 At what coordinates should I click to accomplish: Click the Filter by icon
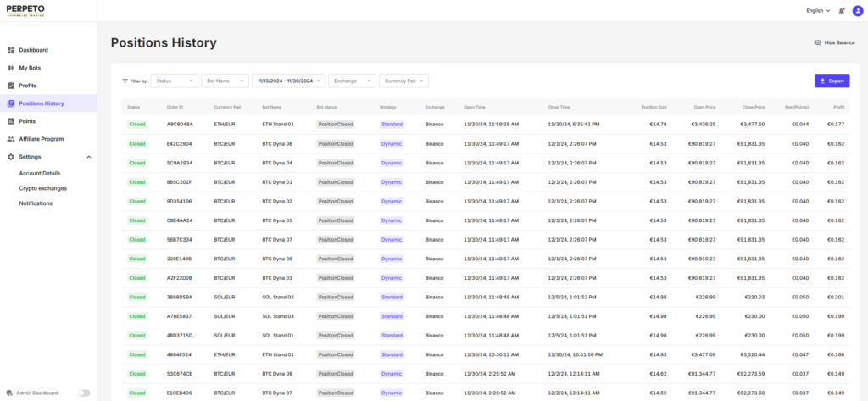[125, 81]
